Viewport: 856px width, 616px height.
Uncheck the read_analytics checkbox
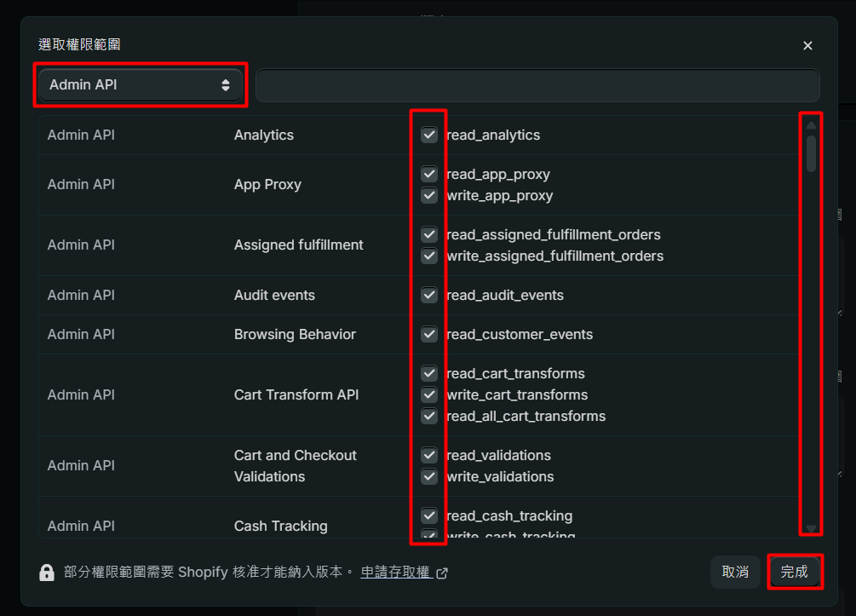point(429,135)
